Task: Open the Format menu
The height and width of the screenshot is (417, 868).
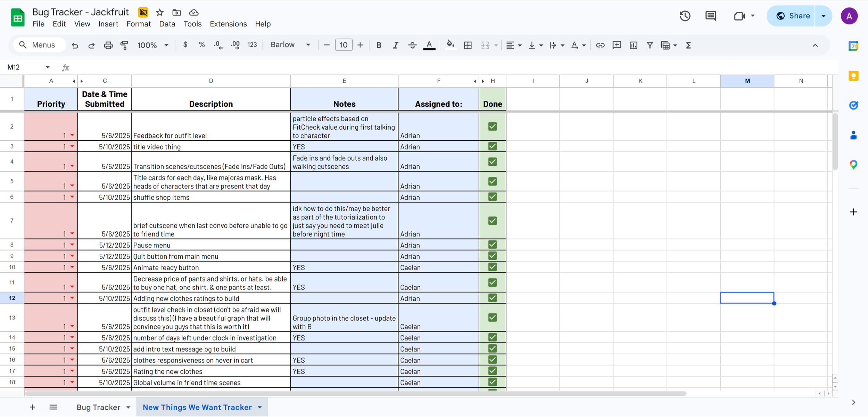Action: [x=138, y=24]
